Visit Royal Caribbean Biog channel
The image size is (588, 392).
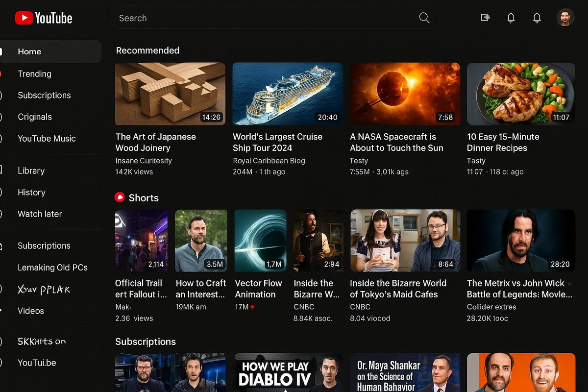coord(269,161)
